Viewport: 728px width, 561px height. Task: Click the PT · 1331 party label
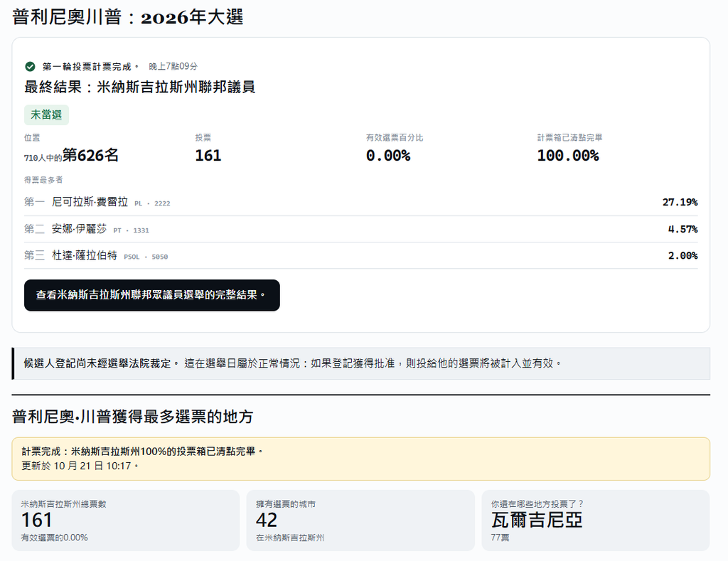click(x=131, y=230)
